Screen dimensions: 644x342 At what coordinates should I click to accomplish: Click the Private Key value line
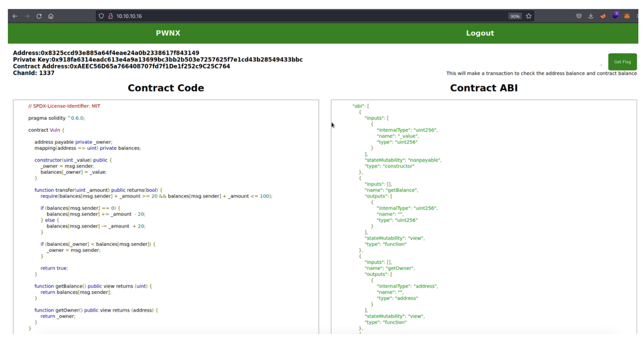158,59
